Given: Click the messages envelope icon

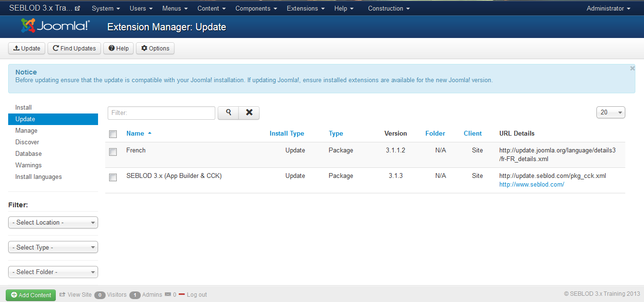Looking at the screenshot, I should tap(168, 294).
